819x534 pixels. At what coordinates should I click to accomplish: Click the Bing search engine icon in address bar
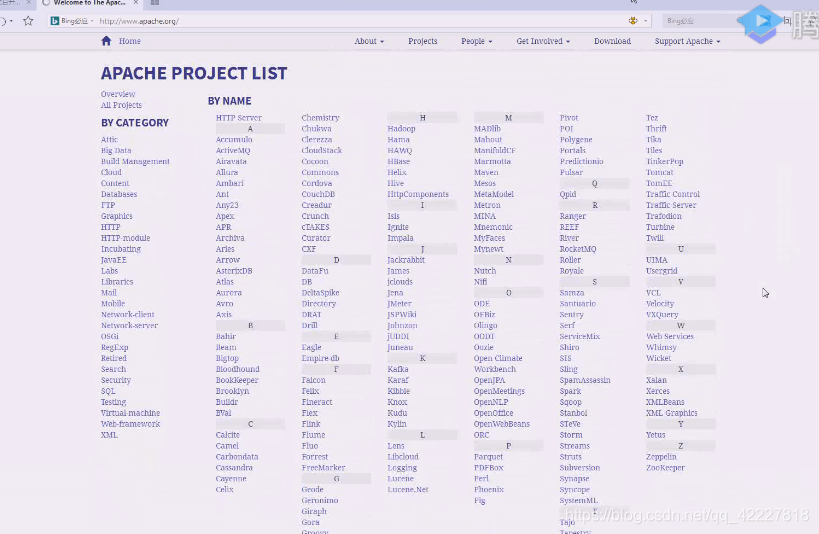coord(54,21)
